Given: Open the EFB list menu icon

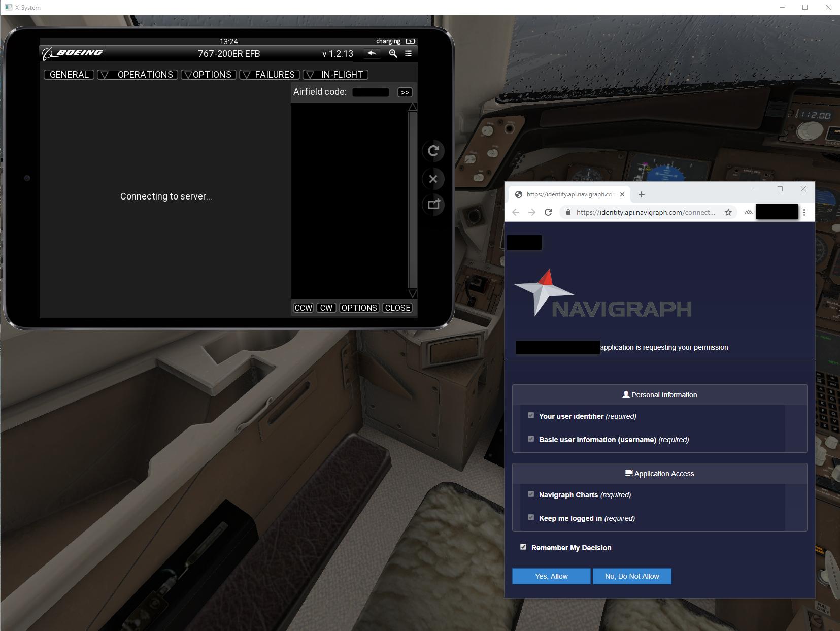Looking at the screenshot, I should click(x=408, y=53).
